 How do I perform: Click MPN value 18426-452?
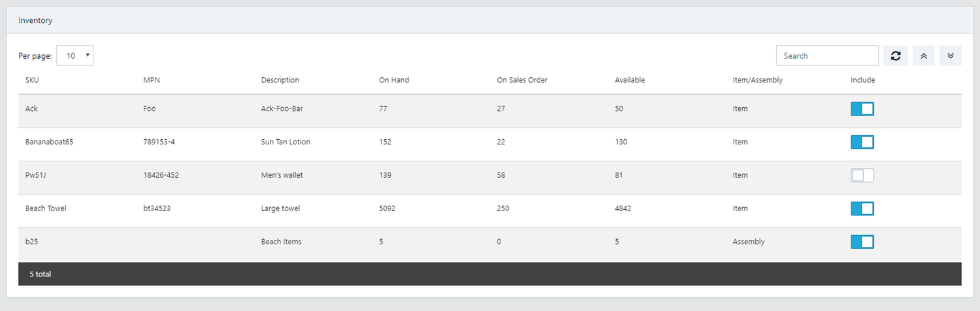click(x=161, y=175)
